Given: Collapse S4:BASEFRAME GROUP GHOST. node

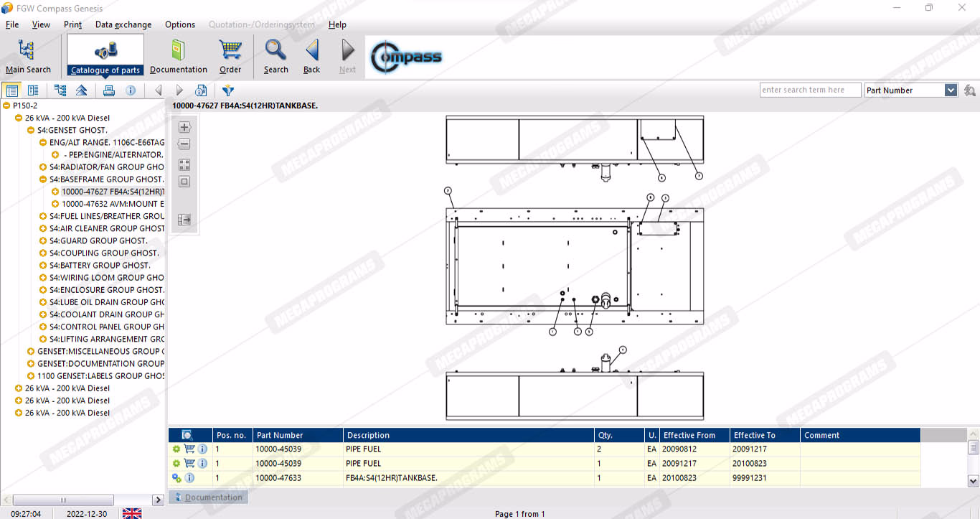Looking at the screenshot, I should (x=43, y=179).
